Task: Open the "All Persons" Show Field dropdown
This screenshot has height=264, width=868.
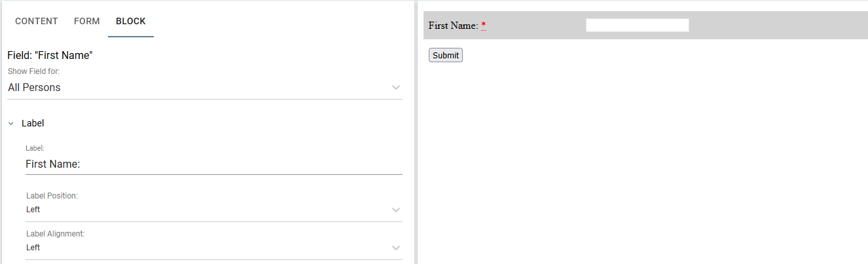Action: tap(205, 88)
